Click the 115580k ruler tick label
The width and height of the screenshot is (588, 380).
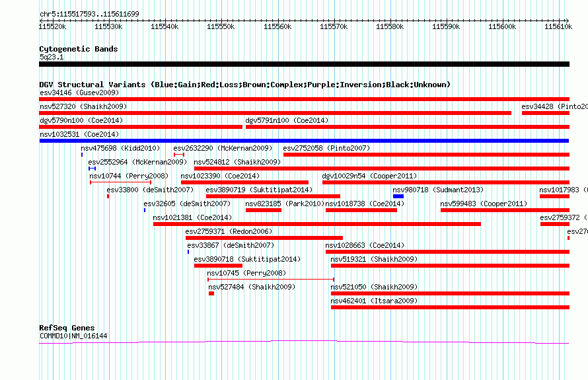[390, 26]
